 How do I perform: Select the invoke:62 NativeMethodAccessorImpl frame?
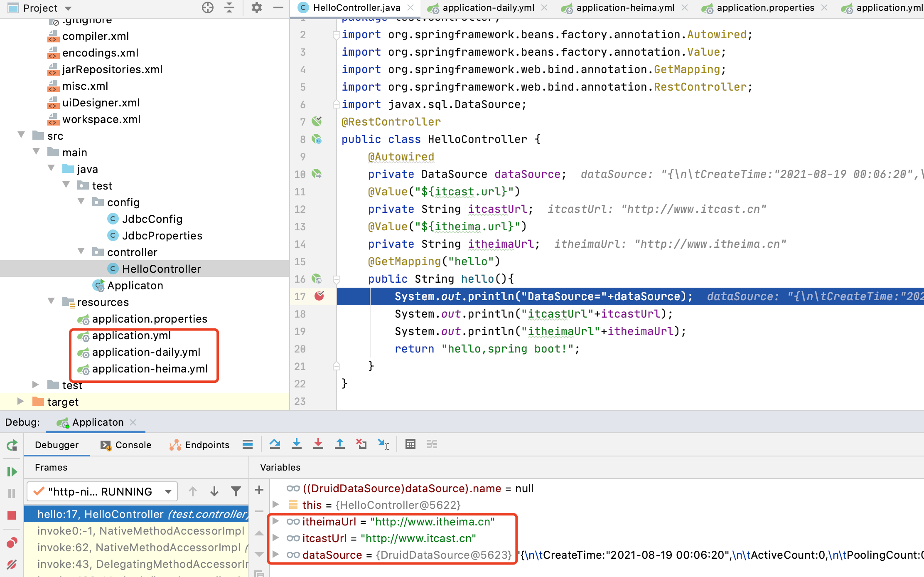tap(139, 547)
